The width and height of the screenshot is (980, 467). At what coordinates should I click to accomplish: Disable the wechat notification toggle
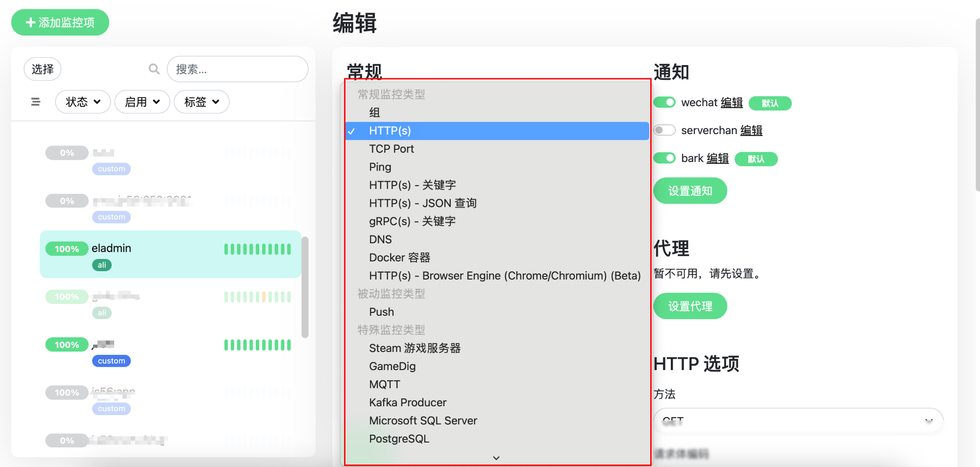click(x=664, y=102)
